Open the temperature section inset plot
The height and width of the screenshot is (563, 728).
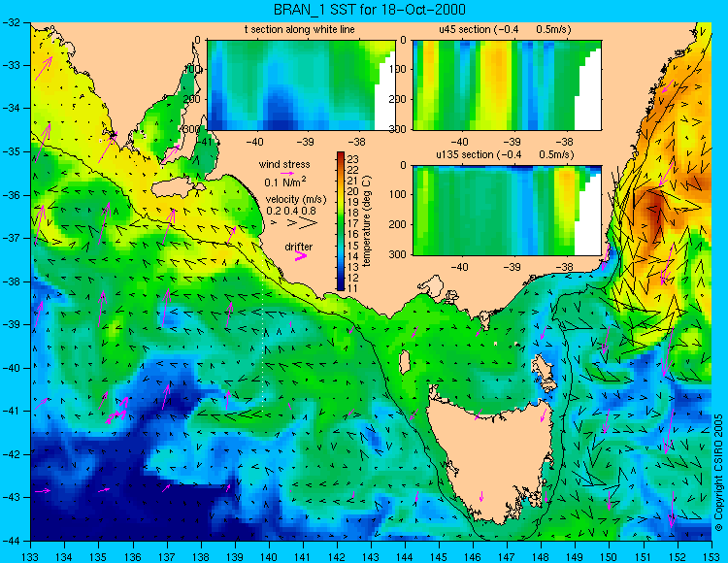tap(301, 85)
